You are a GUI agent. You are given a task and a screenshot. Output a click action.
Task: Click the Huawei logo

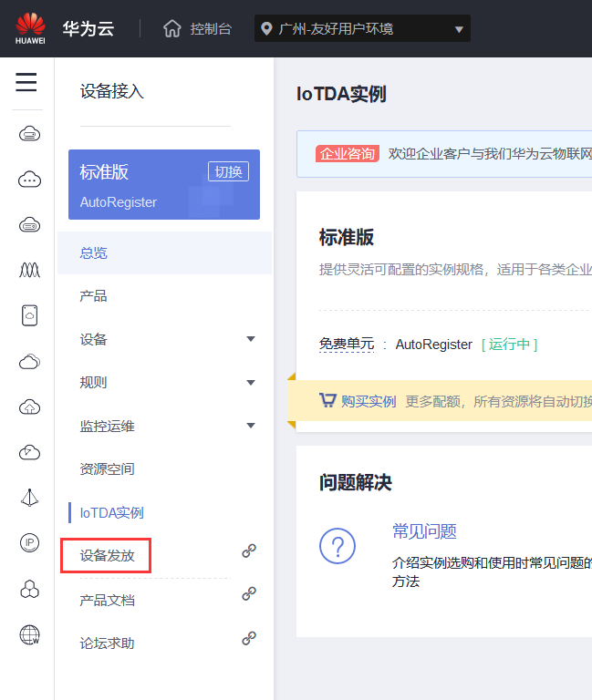point(30,28)
